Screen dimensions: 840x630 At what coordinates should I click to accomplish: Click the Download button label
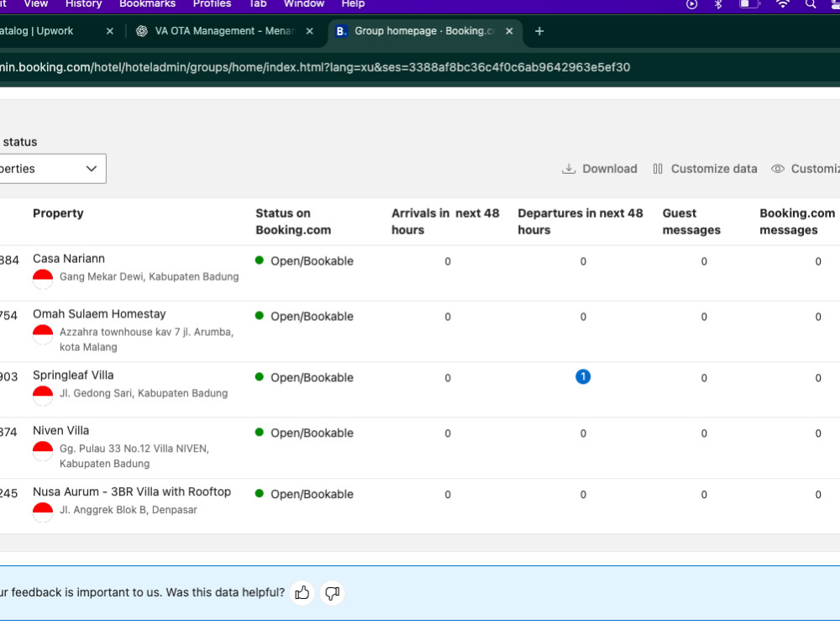(610, 169)
